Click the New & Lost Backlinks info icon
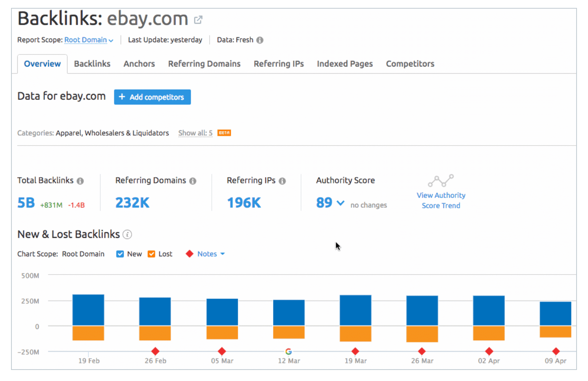The image size is (588, 381). pos(127,235)
